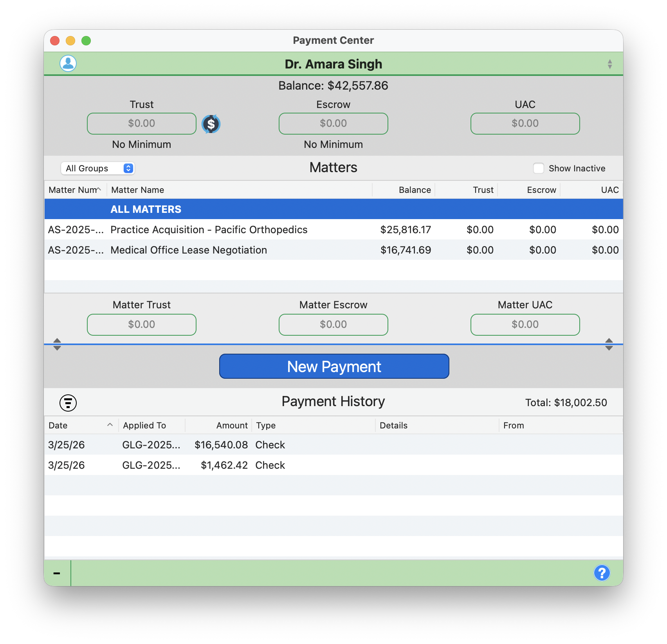Click the client selector arrows beside Dr. Amara Singh
The height and width of the screenshot is (644, 667).
point(609,63)
